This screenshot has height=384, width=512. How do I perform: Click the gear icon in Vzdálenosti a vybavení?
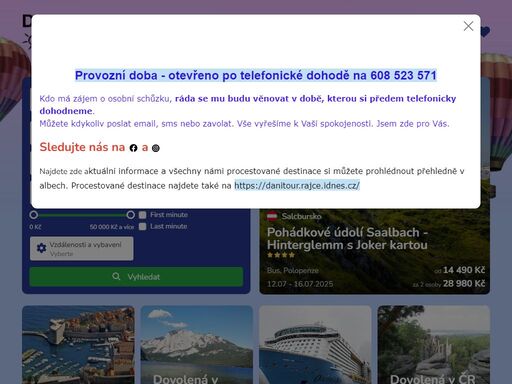point(41,248)
